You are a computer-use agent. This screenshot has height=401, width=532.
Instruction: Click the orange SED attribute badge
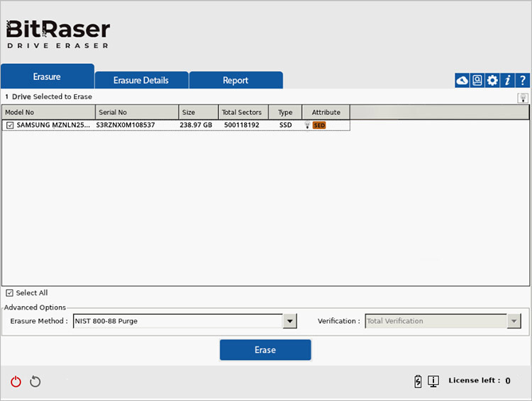(x=319, y=125)
